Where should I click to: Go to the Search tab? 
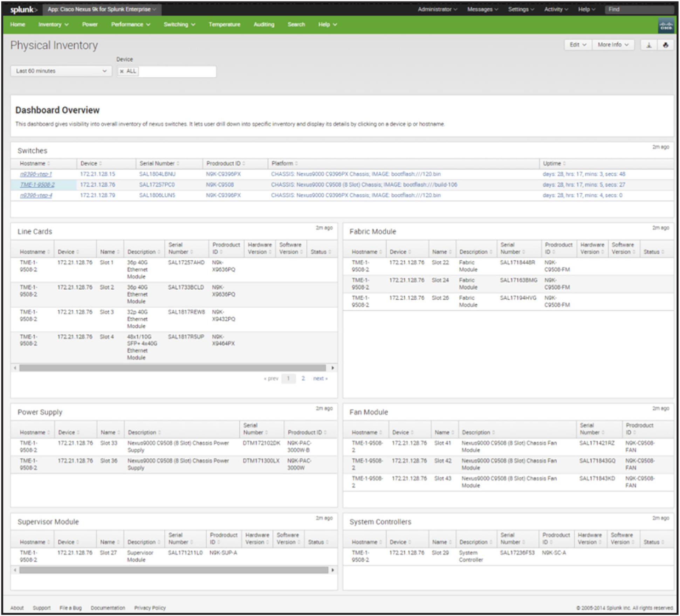(x=296, y=25)
